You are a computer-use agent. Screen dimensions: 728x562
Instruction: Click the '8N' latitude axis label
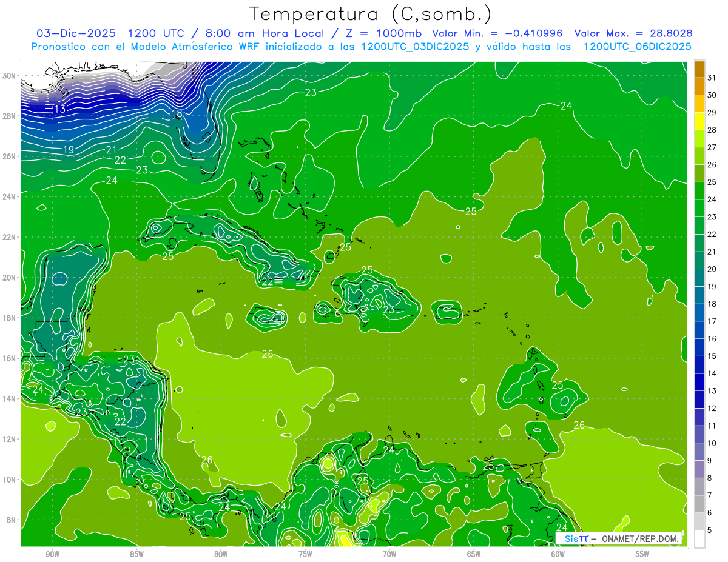click(10, 520)
